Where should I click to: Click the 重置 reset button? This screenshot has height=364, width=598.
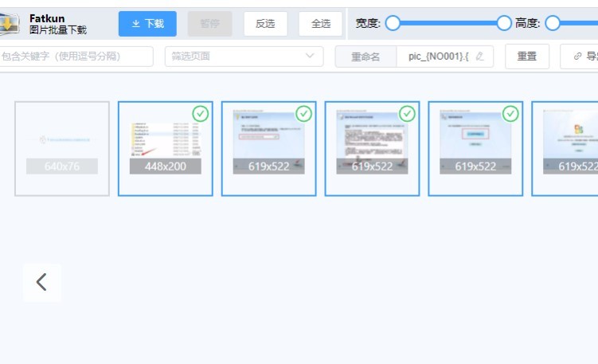527,57
